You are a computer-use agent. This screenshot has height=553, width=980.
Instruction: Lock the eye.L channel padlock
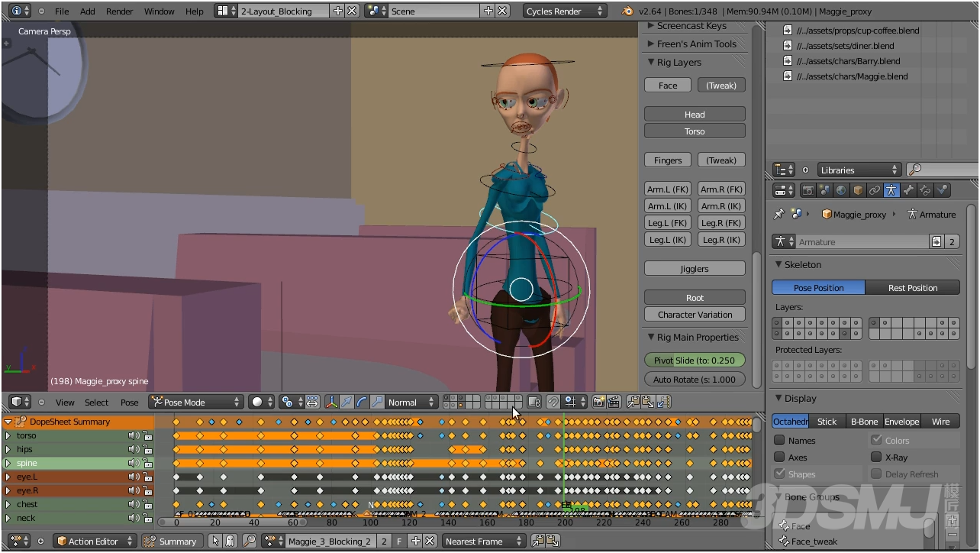(147, 477)
